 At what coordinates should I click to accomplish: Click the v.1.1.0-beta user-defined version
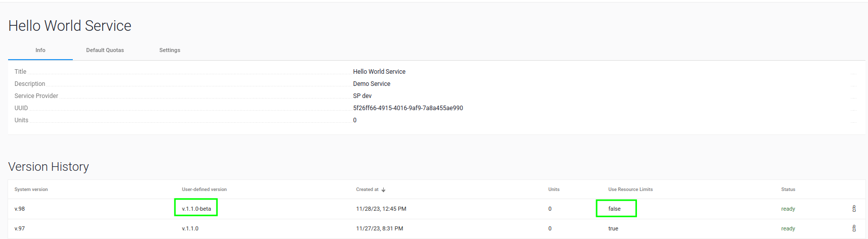[x=196, y=209]
